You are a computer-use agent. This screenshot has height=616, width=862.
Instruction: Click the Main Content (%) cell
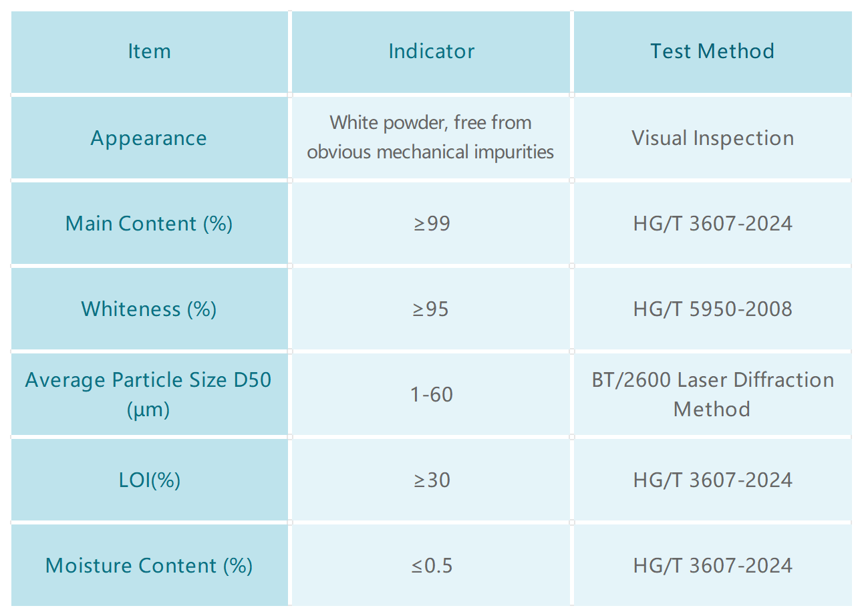[149, 223]
